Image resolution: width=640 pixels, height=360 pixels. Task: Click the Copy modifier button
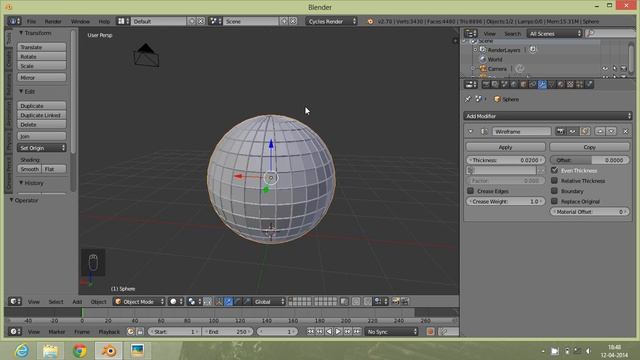(x=589, y=147)
